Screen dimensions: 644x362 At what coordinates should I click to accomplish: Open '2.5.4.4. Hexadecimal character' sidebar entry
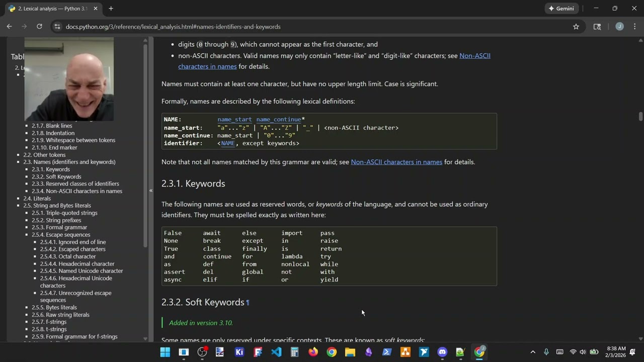click(77, 264)
